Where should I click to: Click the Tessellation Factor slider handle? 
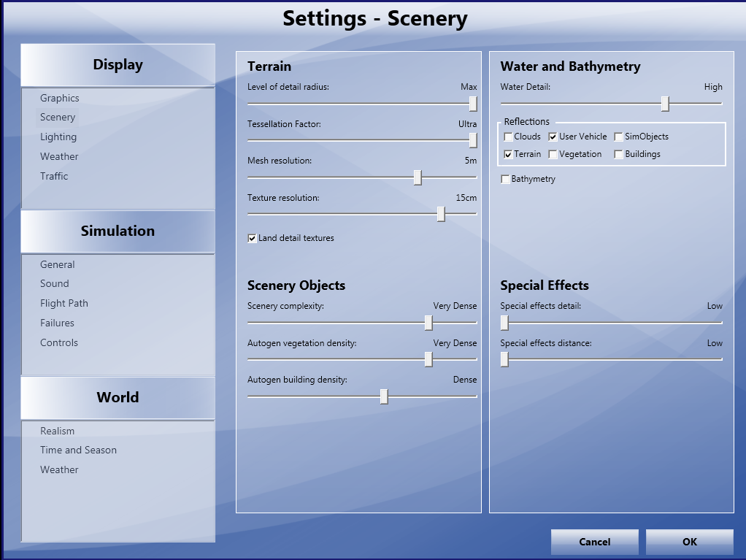(x=473, y=140)
